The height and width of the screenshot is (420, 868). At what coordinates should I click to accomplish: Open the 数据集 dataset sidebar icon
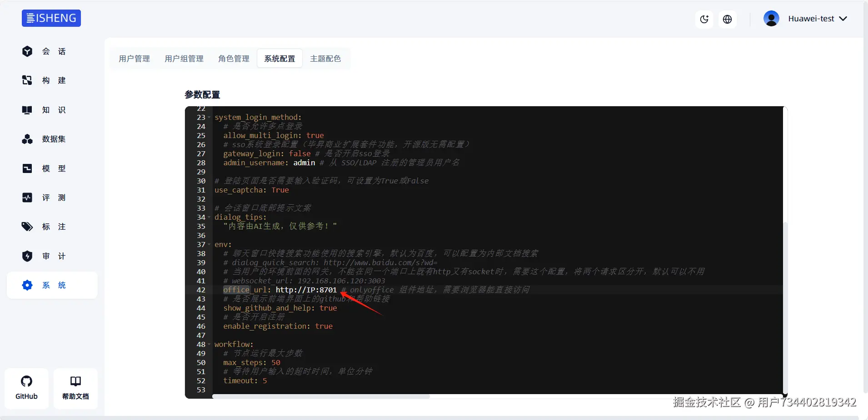27,139
